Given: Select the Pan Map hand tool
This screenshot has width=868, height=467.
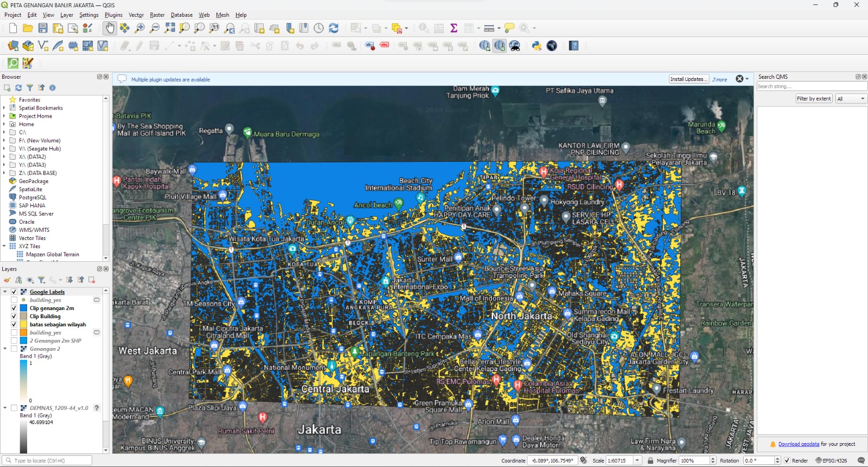Looking at the screenshot, I should coord(110,28).
